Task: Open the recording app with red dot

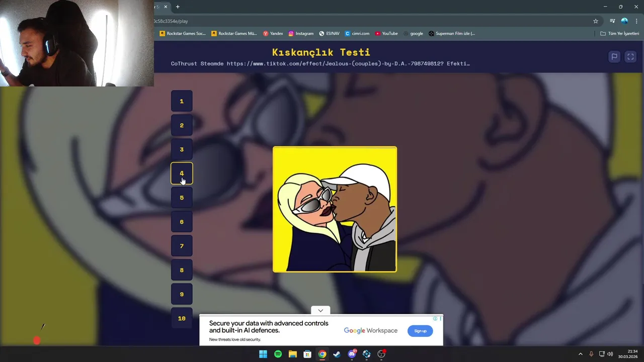Action: (x=381, y=354)
